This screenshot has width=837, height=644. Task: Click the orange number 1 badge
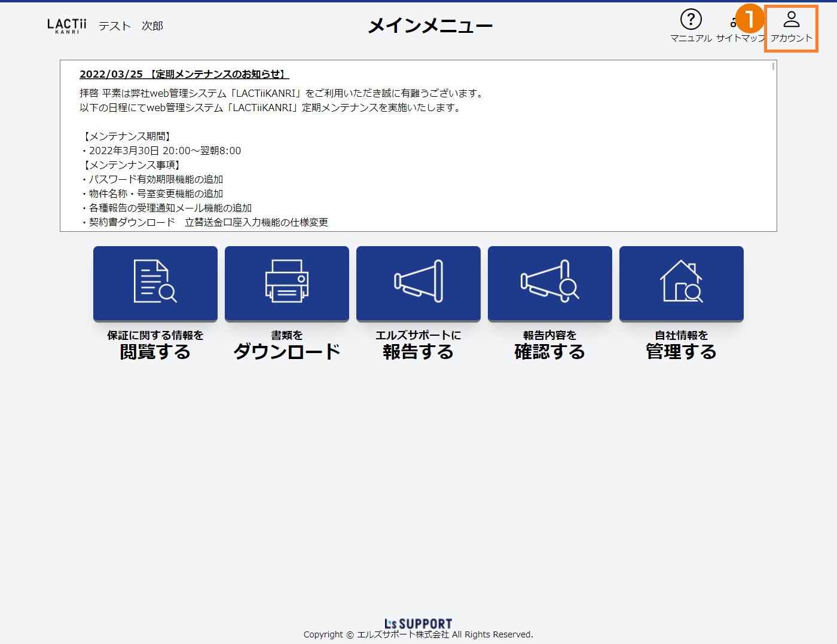(x=749, y=19)
